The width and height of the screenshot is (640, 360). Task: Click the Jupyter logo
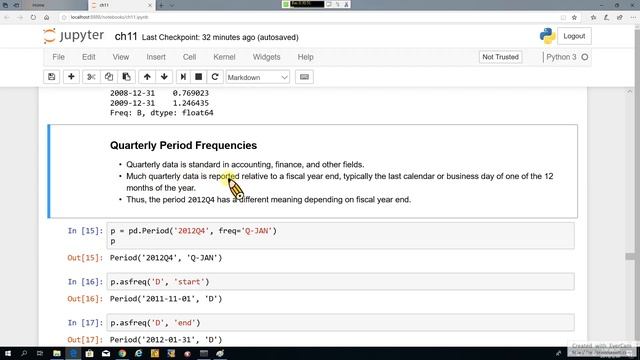click(x=73, y=36)
